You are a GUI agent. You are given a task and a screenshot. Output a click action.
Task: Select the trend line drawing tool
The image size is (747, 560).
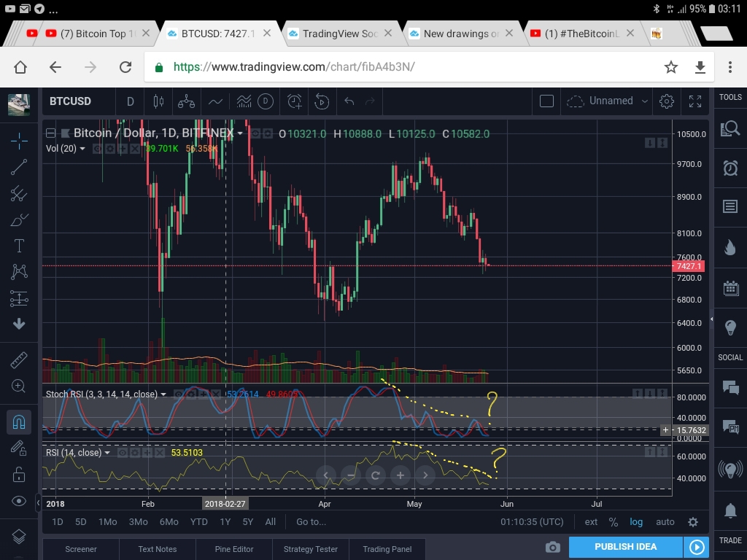(19, 167)
